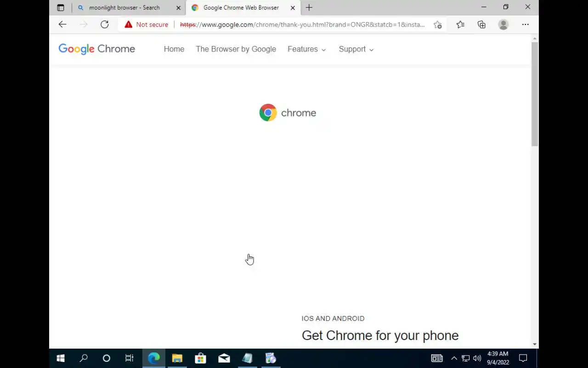Click the Not secure warning indicator
This screenshot has height=368, width=588.
(147, 24)
